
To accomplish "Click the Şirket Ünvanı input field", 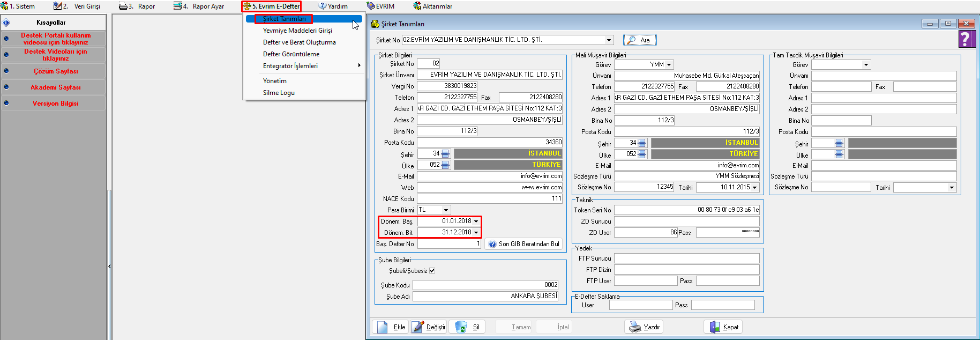I will (x=490, y=75).
